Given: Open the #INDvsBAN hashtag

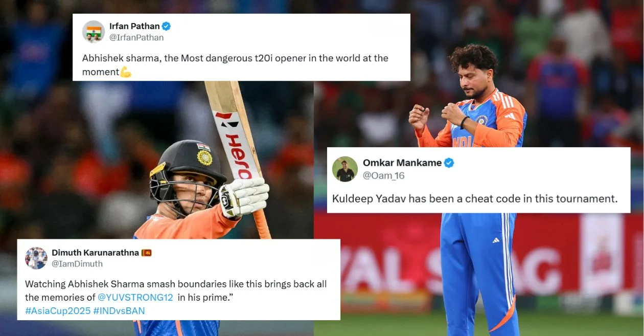Looking at the screenshot, I should [x=119, y=311].
